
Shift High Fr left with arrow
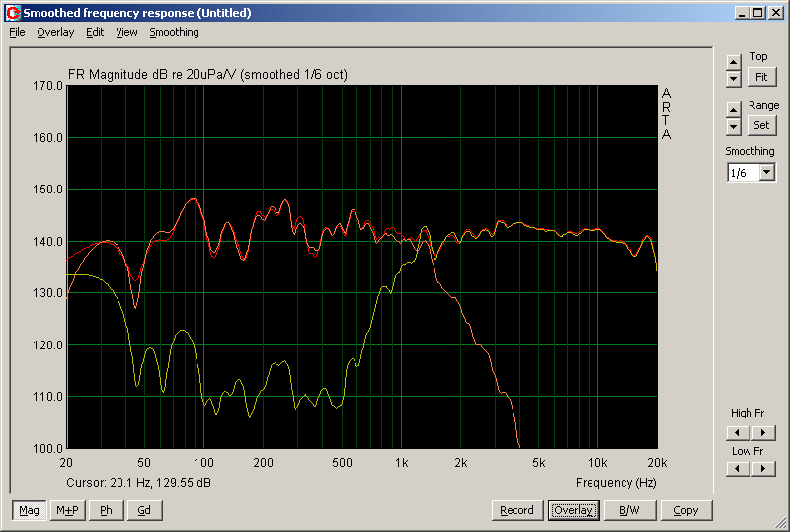click(x=738, y=432)
